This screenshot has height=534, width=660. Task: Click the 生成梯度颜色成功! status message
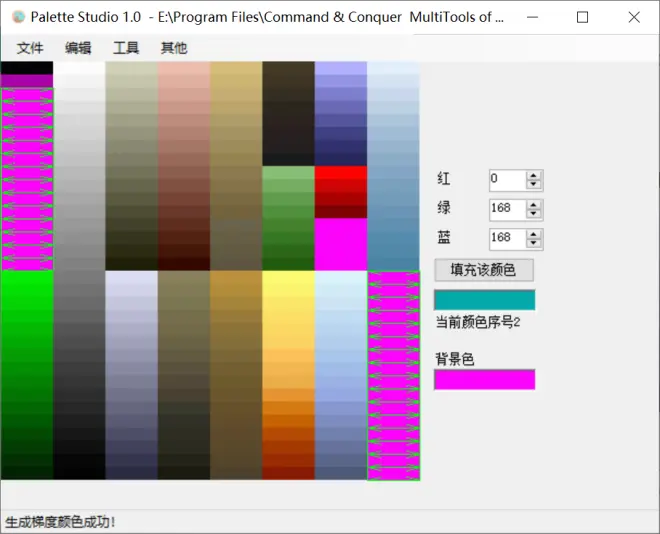[x=60, y=522]
